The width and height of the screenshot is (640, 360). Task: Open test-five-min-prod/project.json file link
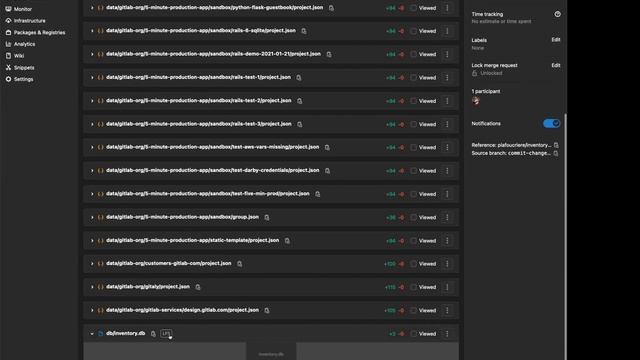point(208,193)
